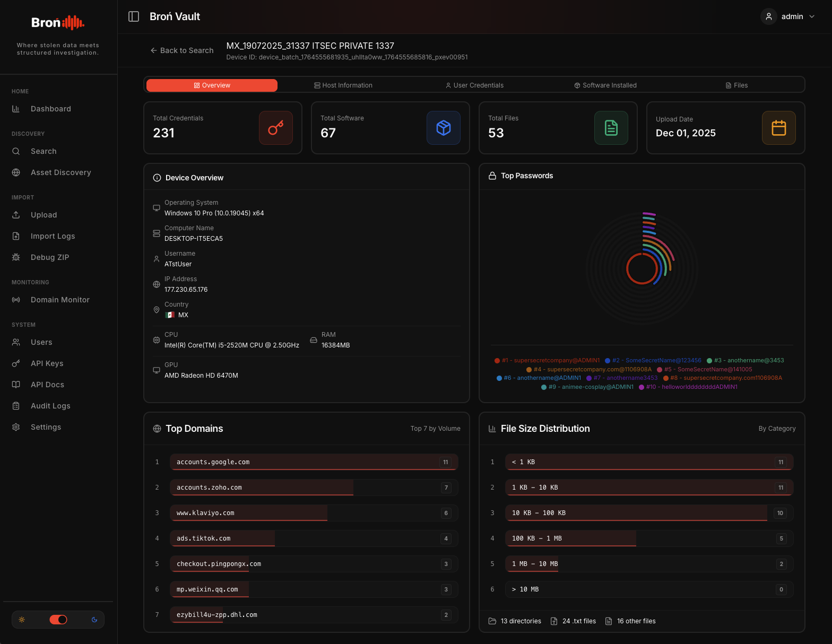Image resolution: width=832 pixels, height=644 pixels.
Task: Click the IP address 177.230.65.176
Action: pyautogui.click(x=186, y=290)
